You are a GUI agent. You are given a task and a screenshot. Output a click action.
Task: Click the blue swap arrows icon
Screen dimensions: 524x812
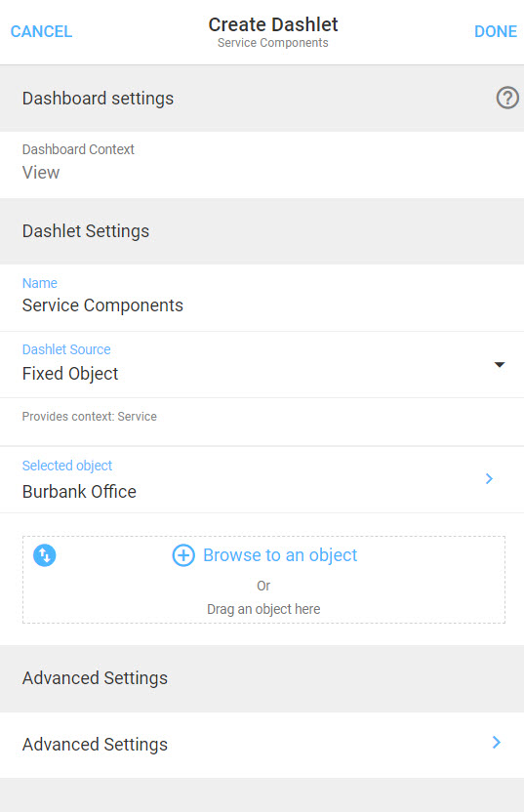point(45,555)
